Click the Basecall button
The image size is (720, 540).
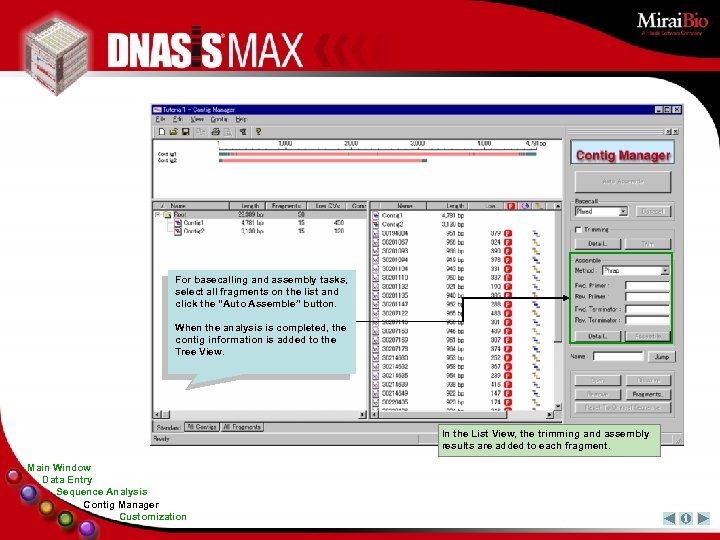(x=652, y=212)
